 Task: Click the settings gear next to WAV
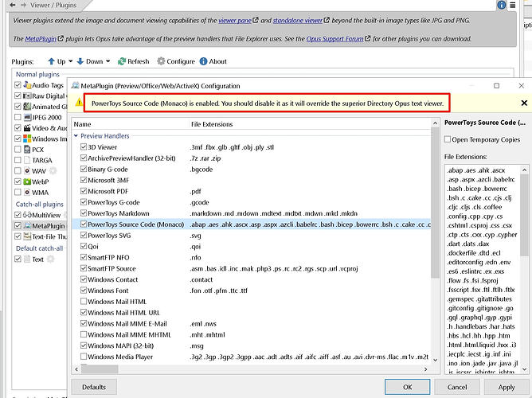pos(53,171)
